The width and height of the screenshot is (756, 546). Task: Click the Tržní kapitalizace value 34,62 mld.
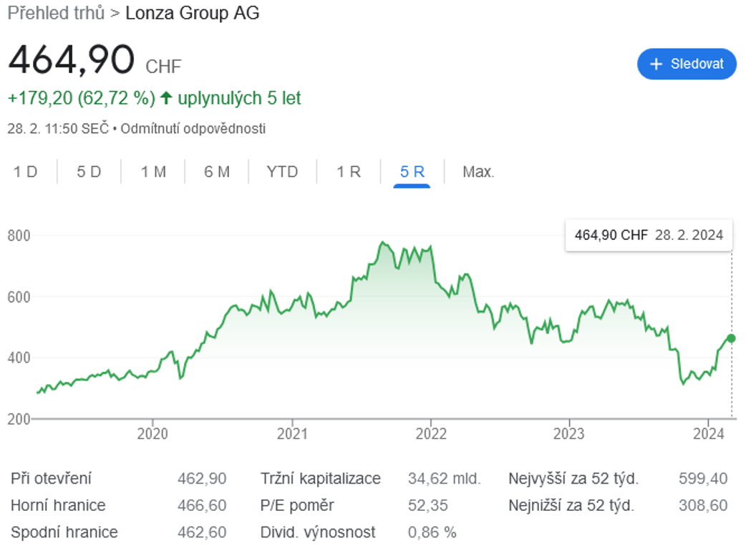pos(444,479)
